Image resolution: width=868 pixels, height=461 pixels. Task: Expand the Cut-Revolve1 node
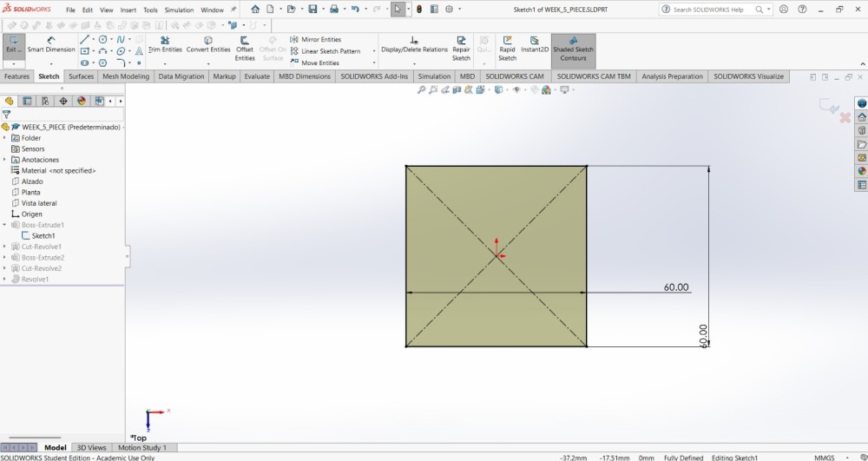pyautogui.click(x=4, y=247)
